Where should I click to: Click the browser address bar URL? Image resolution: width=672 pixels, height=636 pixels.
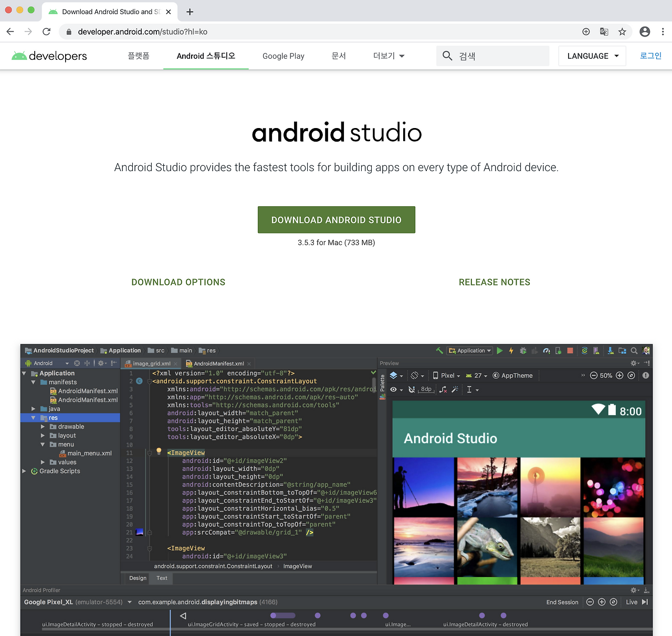click(143, 31)
